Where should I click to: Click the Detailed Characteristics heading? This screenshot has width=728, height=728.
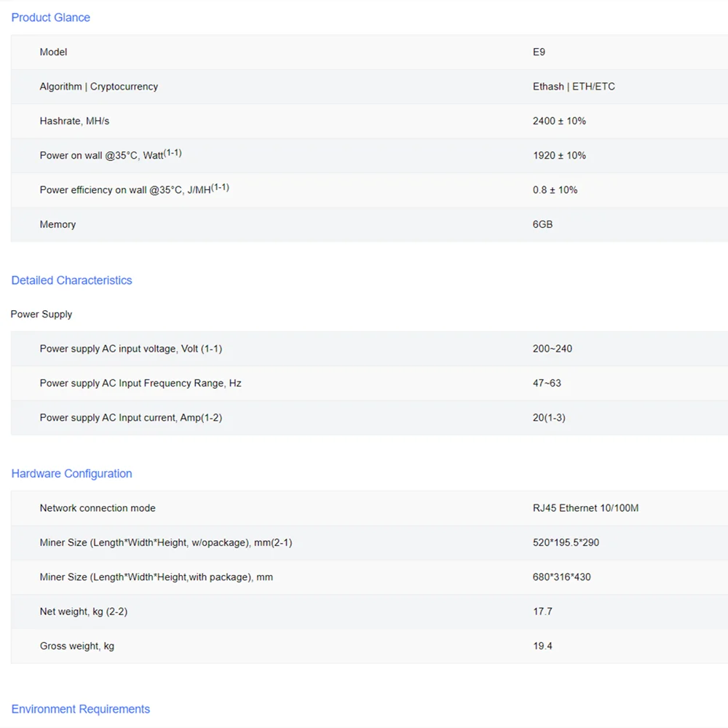[x=71, y=280]
